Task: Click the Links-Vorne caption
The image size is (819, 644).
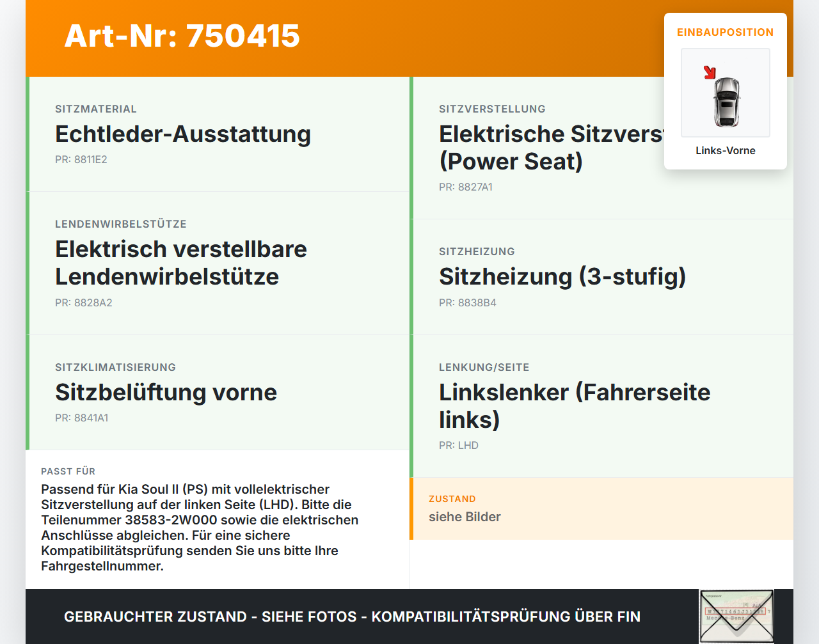Action: (726, 150)
